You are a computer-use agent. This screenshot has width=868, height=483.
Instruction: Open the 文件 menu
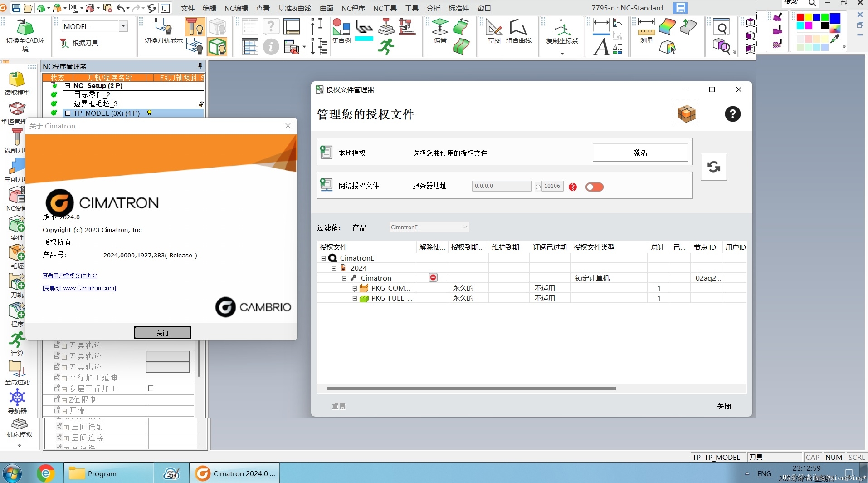187,8
